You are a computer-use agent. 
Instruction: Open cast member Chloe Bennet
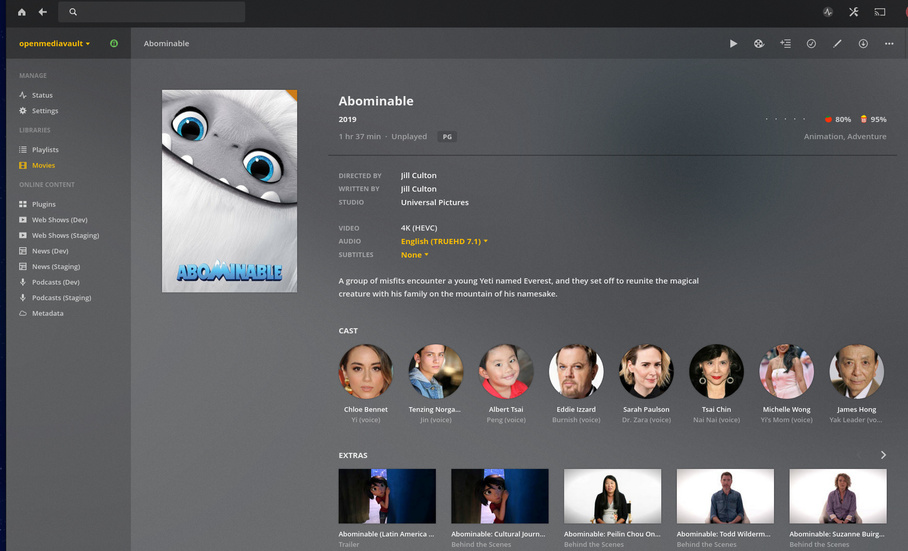[x=366, y=372]
